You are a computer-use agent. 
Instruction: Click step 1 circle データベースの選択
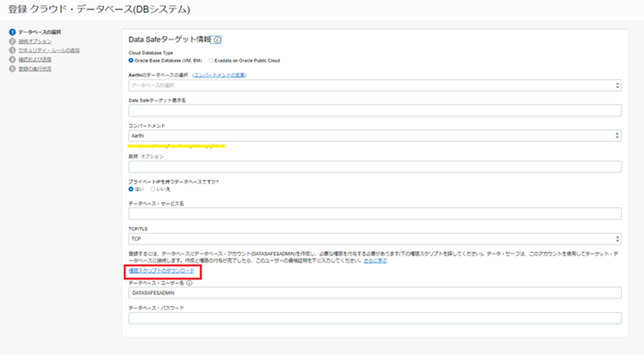pos(12,32)
